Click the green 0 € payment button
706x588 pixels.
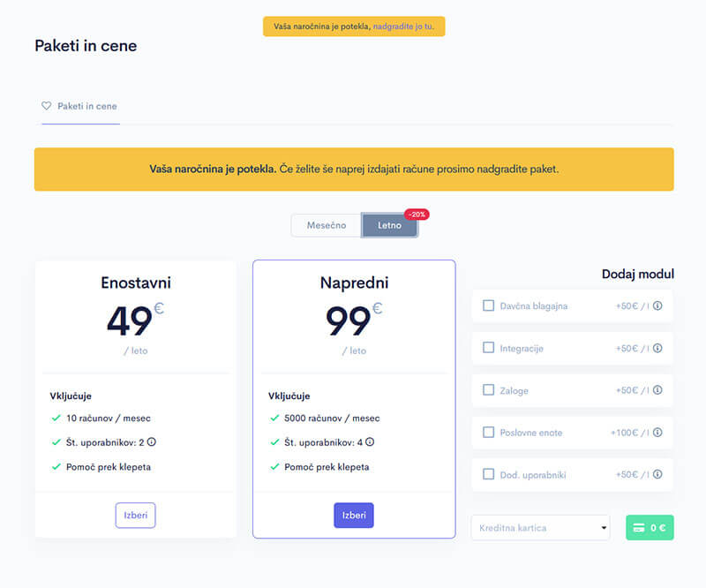click(x=649, y=528)
